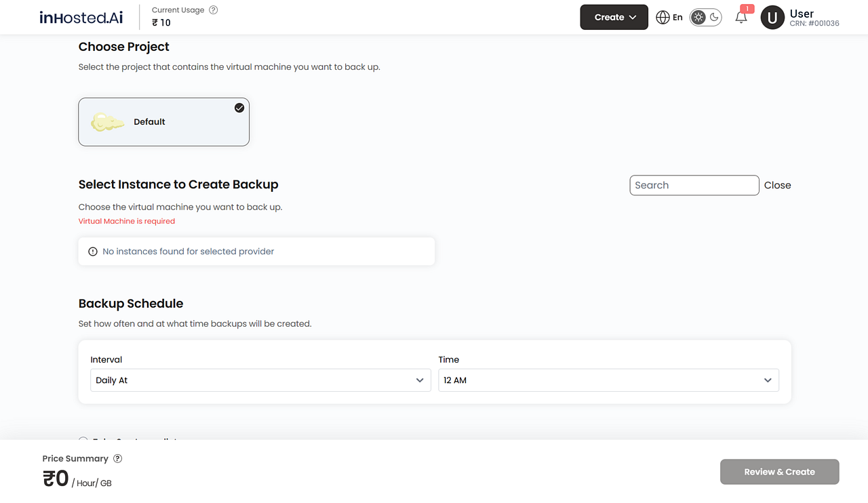868x503 pixels.
Task: Expand the Interval dropdown
Action: pyautogui.click(x=260, y=380)
